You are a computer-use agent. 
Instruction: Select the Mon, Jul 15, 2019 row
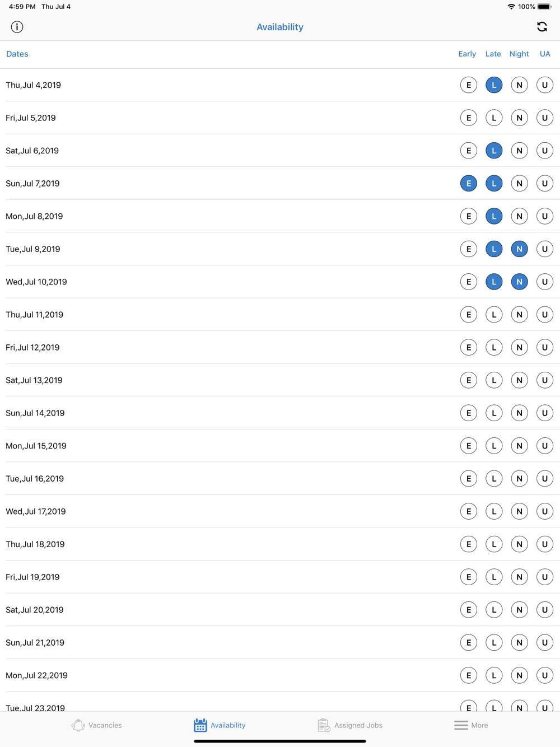(x=280, y=446)
